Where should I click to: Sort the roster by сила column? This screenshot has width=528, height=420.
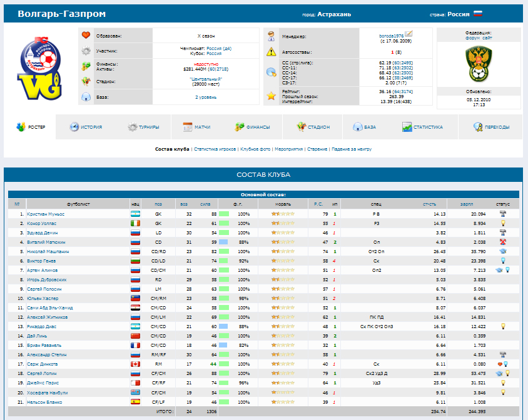[205, 204]
